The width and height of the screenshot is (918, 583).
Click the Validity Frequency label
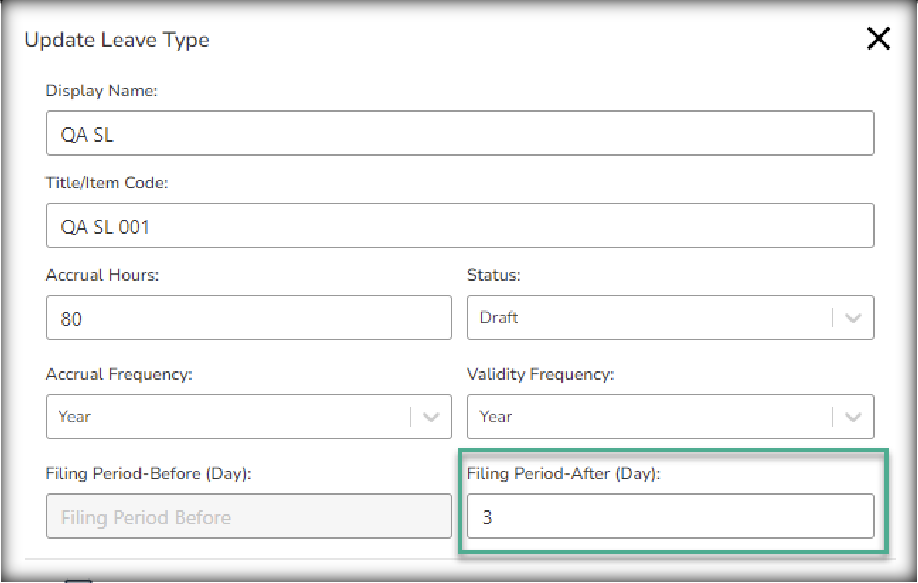tap(540, 375)
